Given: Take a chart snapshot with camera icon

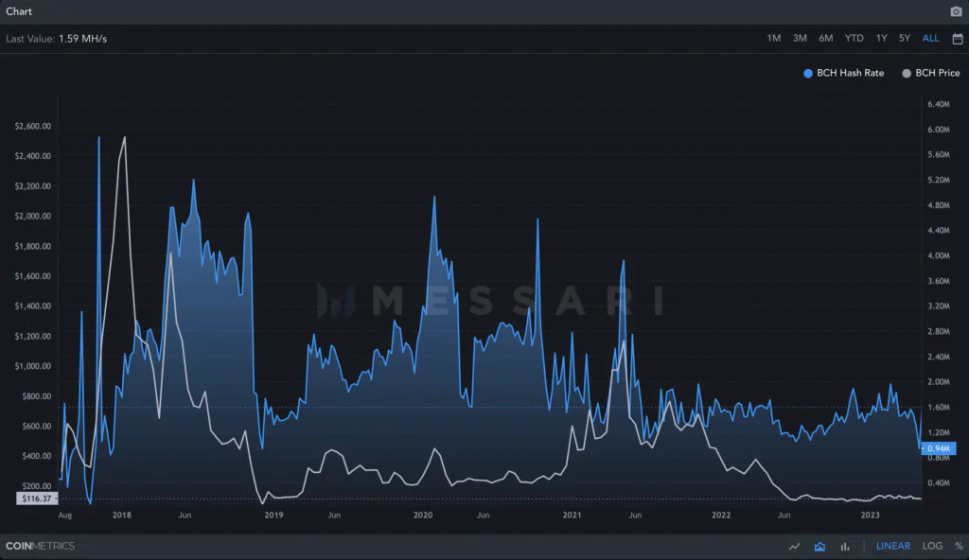Looking at the screenshot, I should 956,11.
